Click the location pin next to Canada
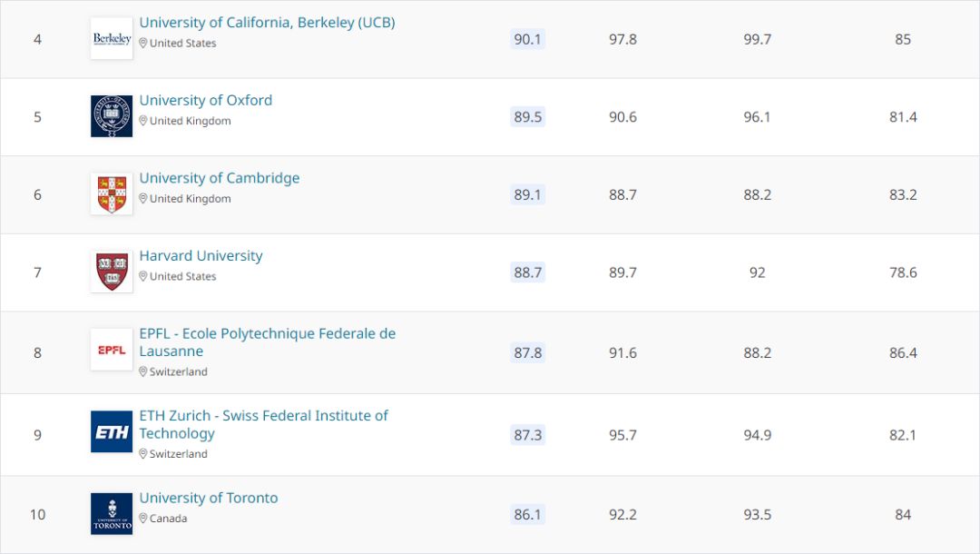This screenshot has width=980, height=554. point(143,519)
